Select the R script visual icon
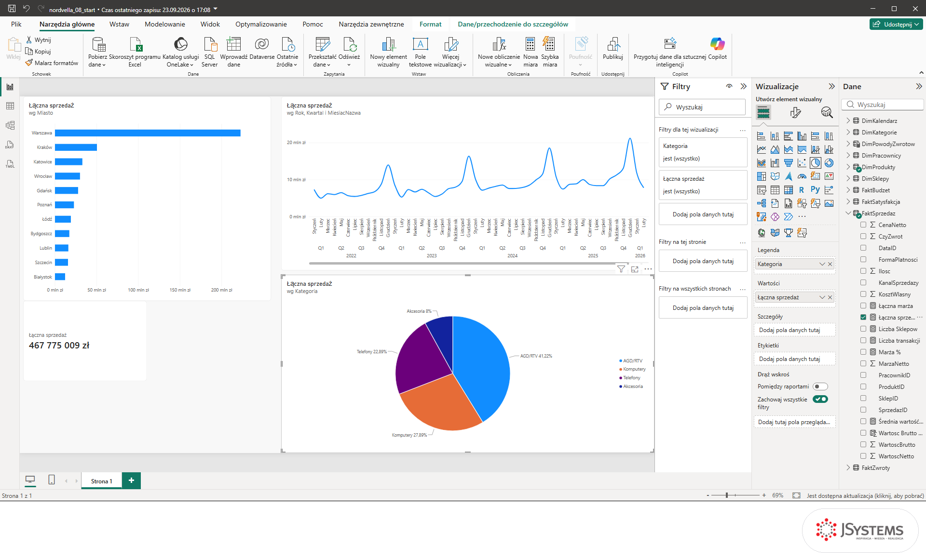The image size is (926, 560). (802, 190)
